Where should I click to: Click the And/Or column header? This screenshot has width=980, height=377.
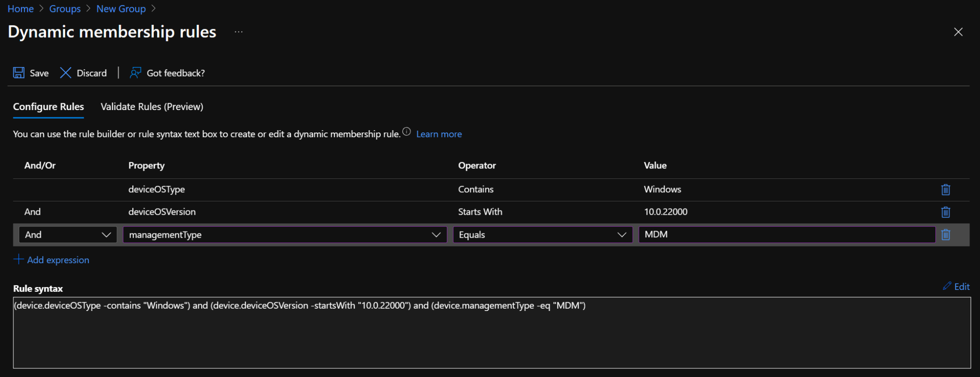(x=40, y=166)
